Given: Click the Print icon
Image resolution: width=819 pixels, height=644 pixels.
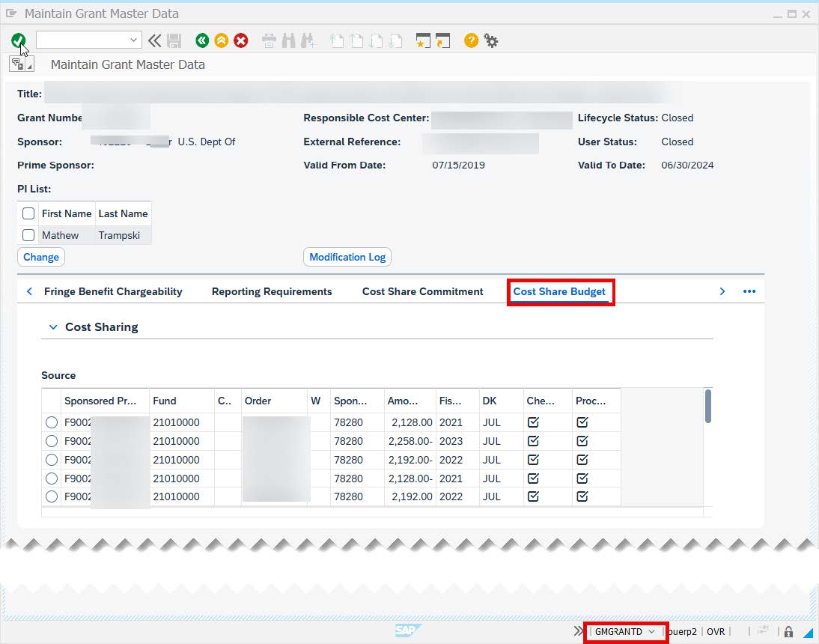Looking at the screenshot, I should [269, 40].
